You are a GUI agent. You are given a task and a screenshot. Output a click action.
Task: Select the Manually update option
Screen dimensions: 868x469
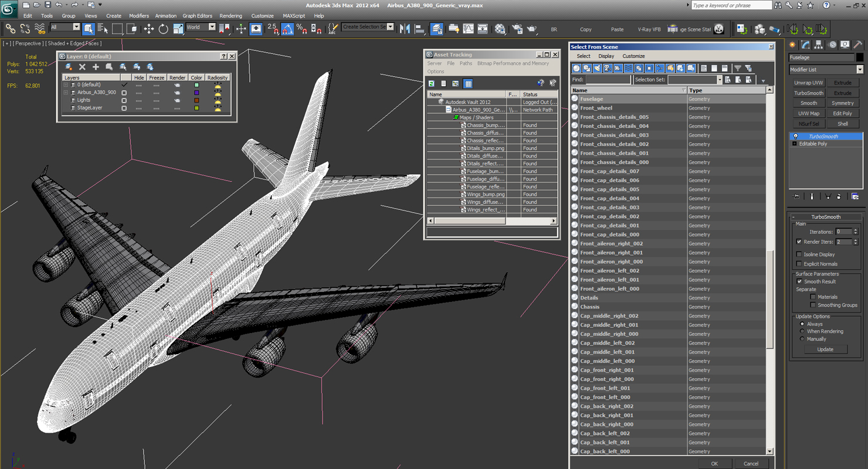(x=802, y=339)
